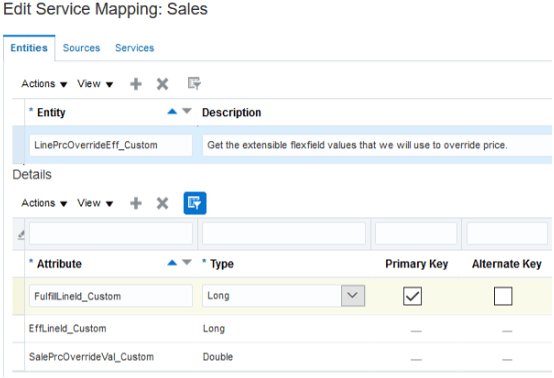Toggle the blue Query By Example icon in Details
The width and height of the screenshot is (554, 378).
coord(195,203)
